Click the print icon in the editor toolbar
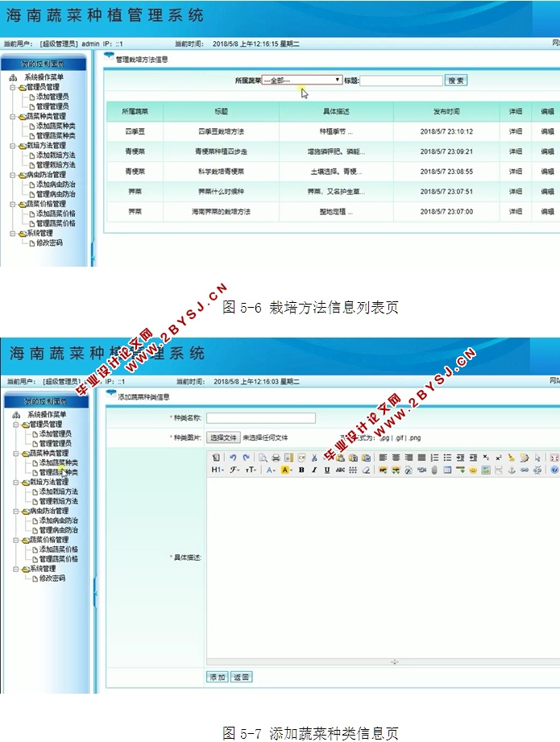The image size is (560, 742). pos(276,458)
